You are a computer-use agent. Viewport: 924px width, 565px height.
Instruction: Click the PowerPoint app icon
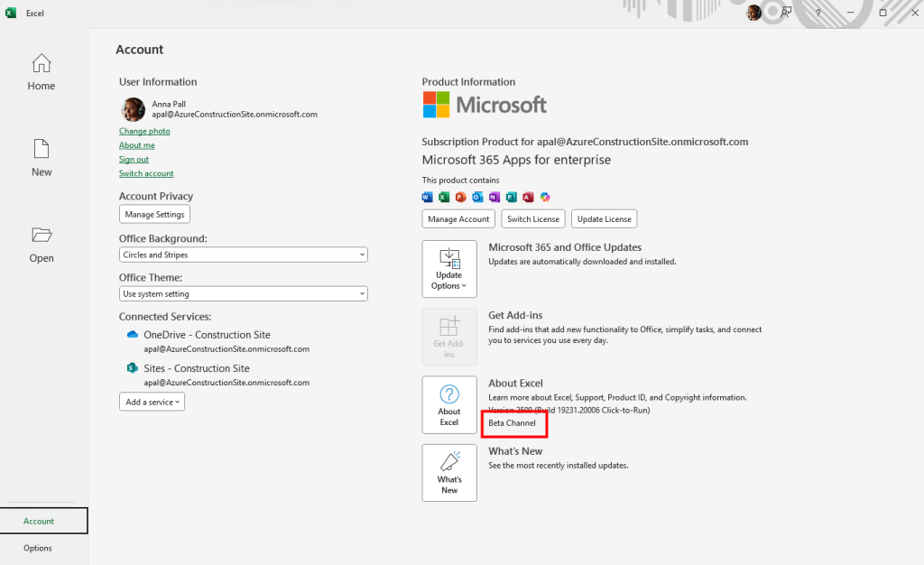pyautogui.click(x=461, y=197)
